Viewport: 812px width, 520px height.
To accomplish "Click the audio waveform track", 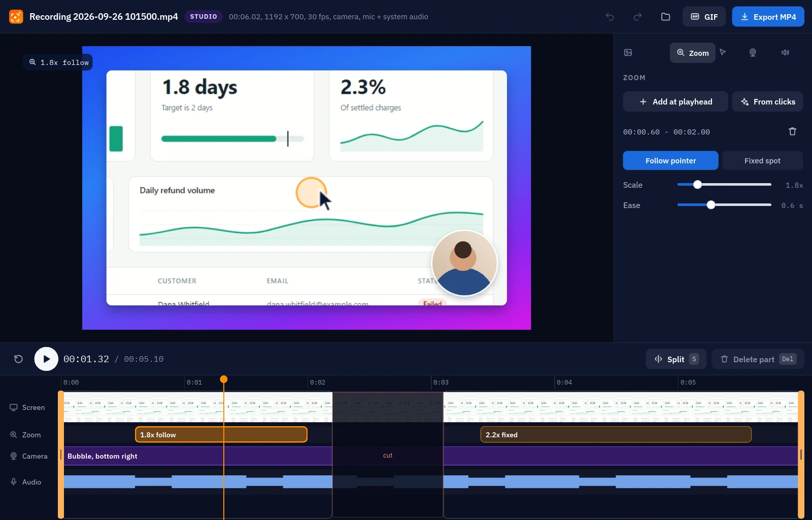I will coord(431,482).
